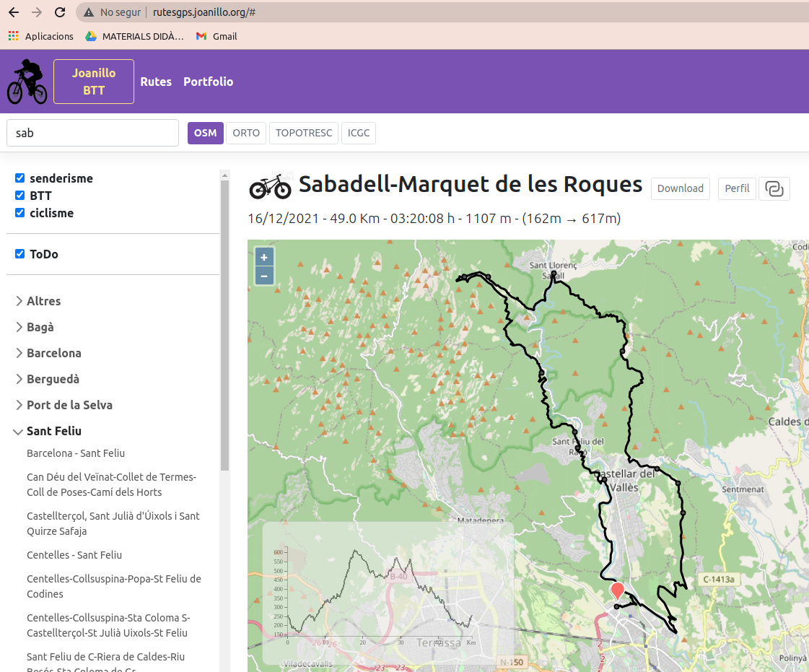The image size is (809, 672).
Task: Open the Centelles - Sant Feliu route
Action: point(74,555)
